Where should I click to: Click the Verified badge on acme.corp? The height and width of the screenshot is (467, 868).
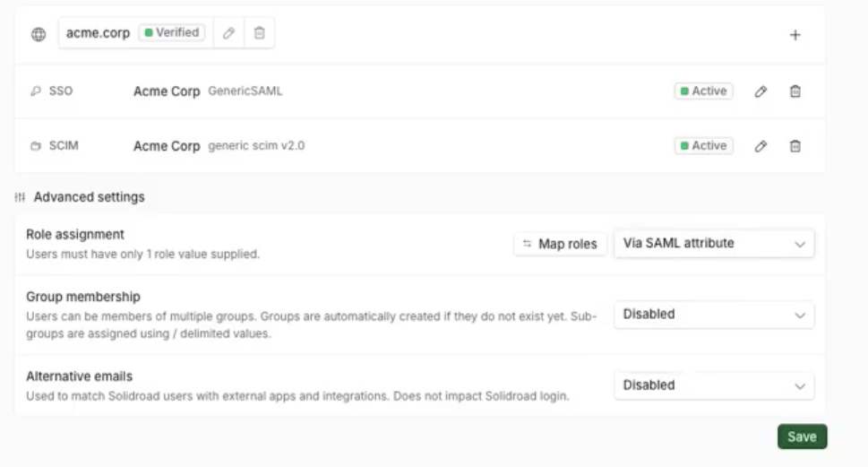pos(172,32)
